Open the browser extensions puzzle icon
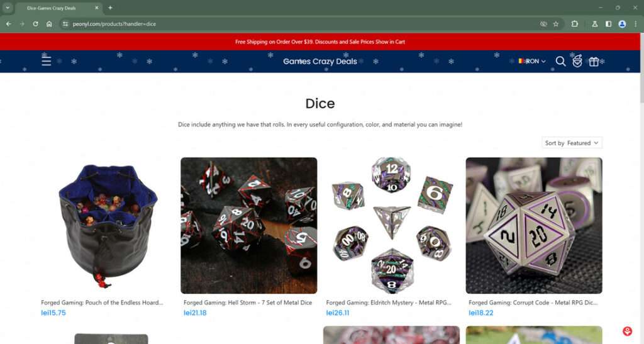 pos(575,24)
